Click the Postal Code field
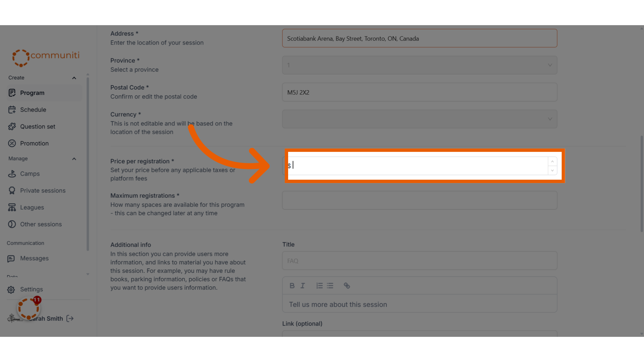This screenshot has height=362, width=644. pos(420,92)
